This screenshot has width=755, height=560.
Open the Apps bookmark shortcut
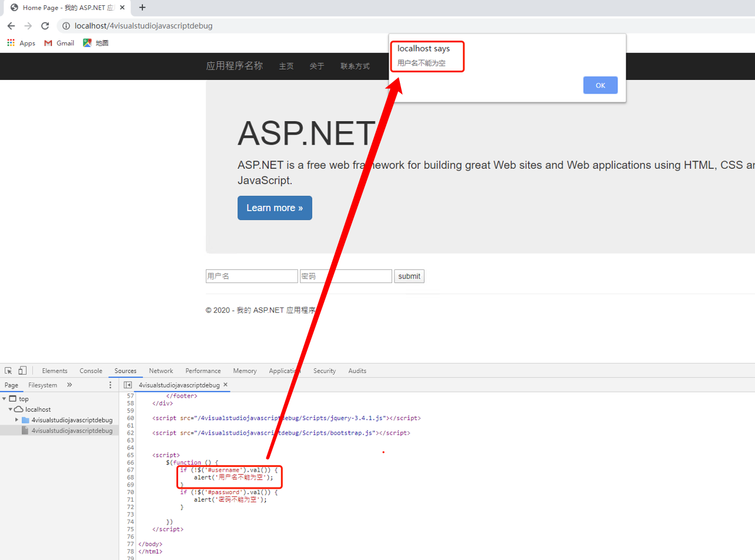(x=21, y=43)
